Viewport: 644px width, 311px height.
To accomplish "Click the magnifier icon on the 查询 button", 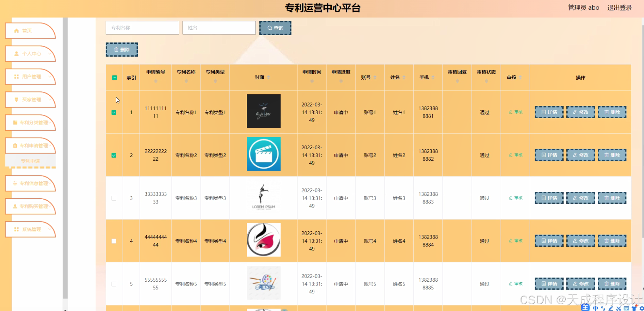I will coord(270,28).
